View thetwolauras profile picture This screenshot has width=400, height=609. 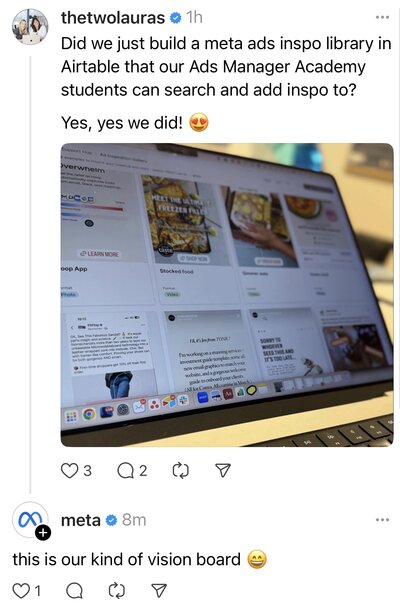30,27
